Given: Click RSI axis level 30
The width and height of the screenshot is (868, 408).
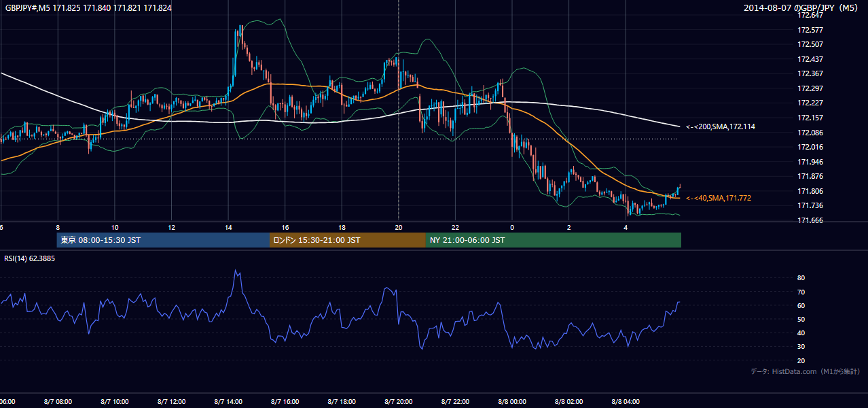Looking at the screenshot, I should (801, 347).
